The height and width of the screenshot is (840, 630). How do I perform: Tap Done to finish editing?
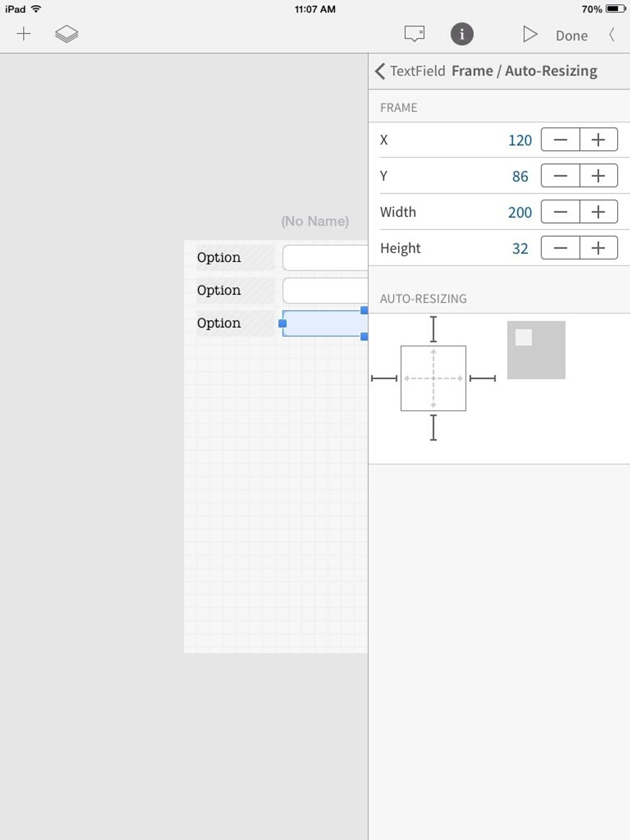571,35
